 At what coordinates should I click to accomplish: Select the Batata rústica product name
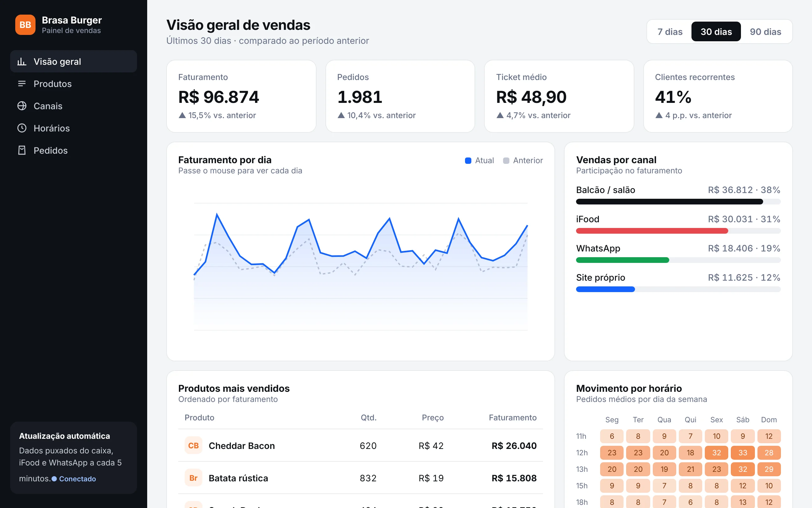click(238, 478)
